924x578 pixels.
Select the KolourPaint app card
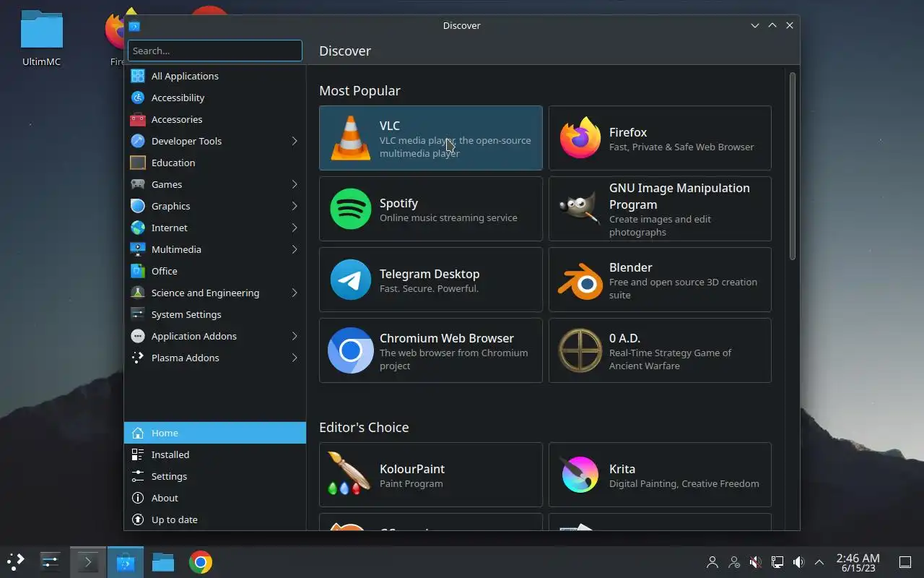pyautogui.click(x=431, y=475)
